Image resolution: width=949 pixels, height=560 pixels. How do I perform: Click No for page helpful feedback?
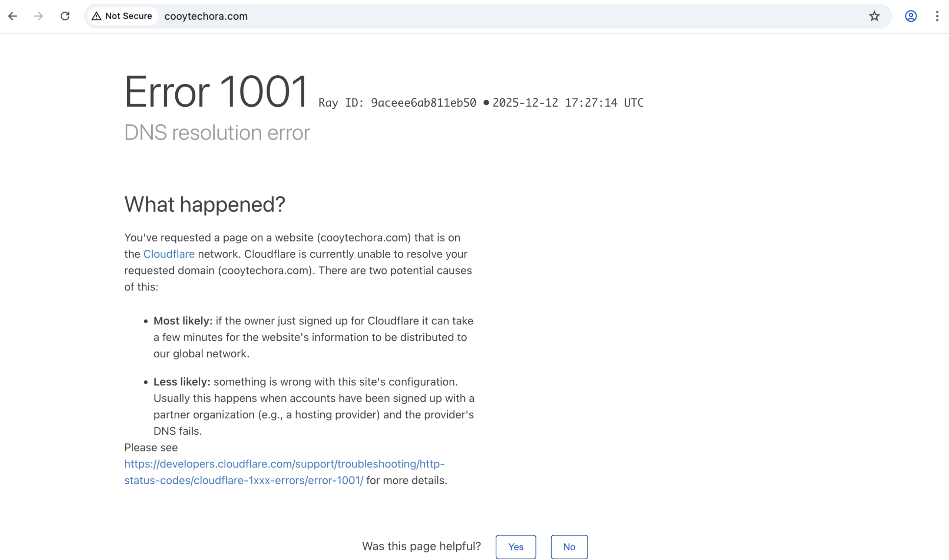[x=569, y=546]
